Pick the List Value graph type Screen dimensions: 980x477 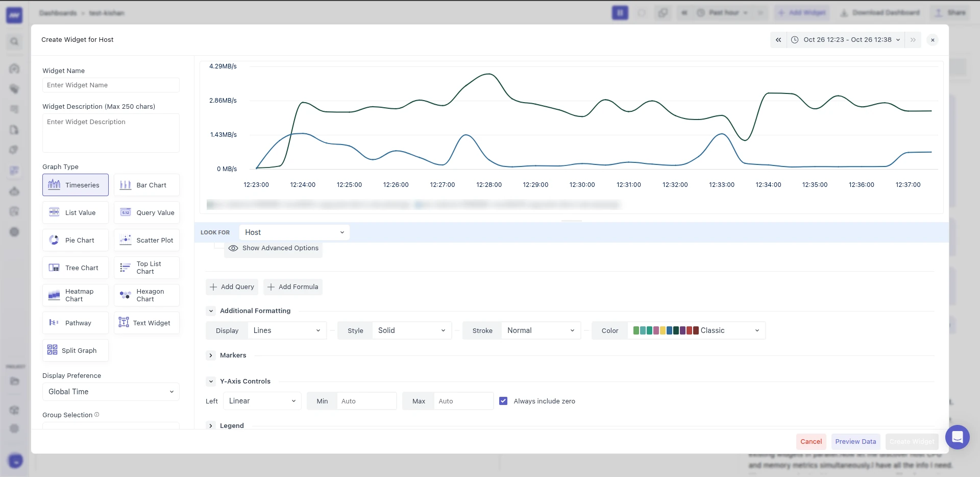click(76, 212)
